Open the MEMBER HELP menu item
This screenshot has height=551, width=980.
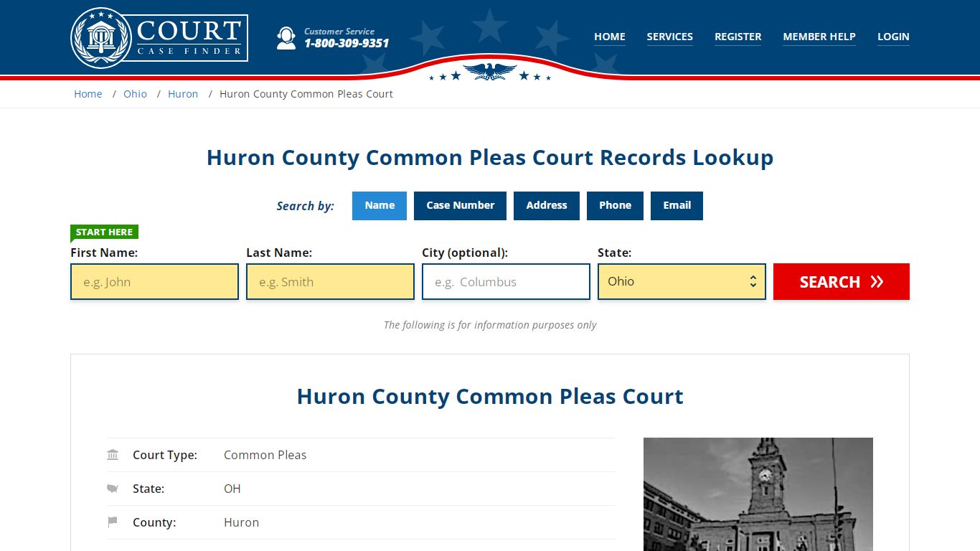(x=819, y=37)
